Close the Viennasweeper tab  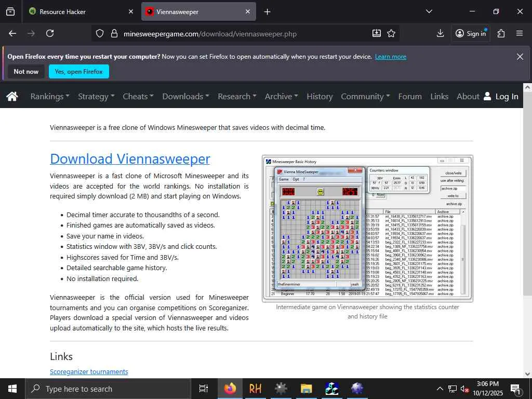coord(248,12)
